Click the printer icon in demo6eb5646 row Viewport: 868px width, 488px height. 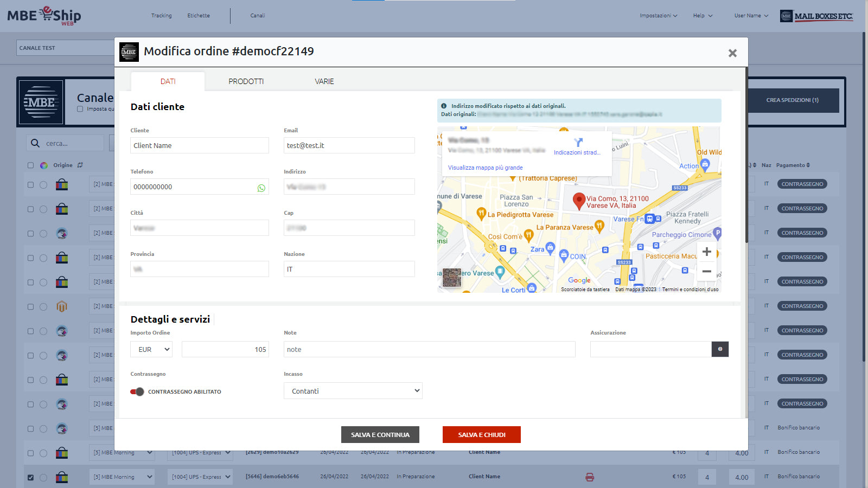point(590,477)
